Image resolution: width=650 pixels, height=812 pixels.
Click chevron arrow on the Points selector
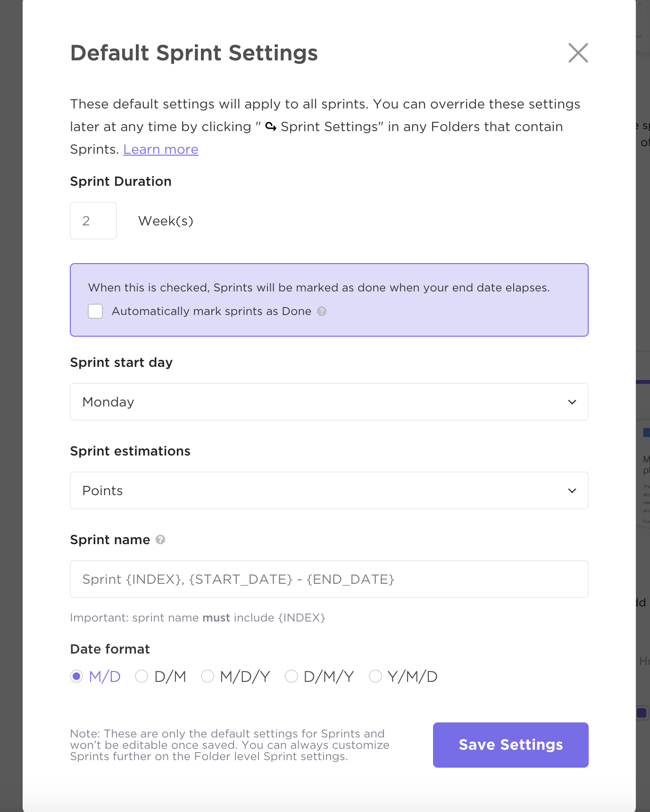click(572, 490)
